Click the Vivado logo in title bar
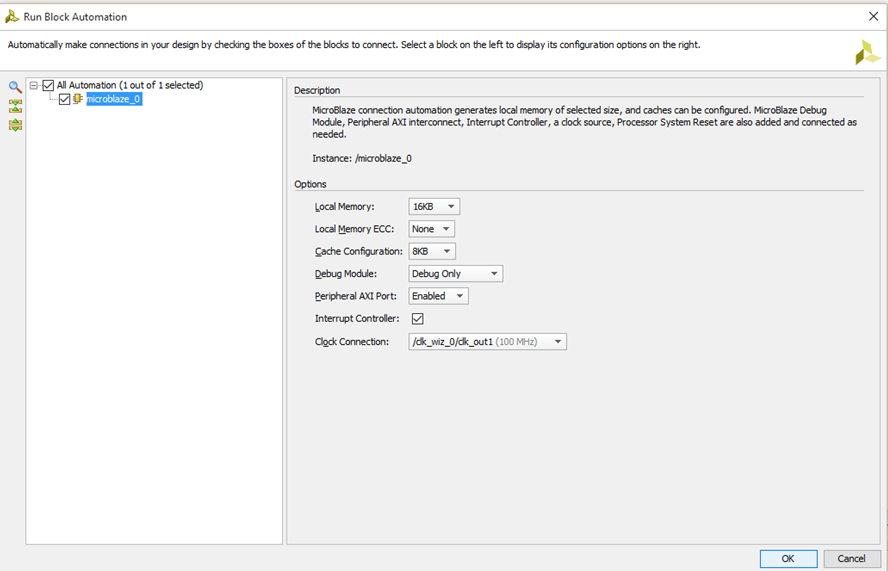The image size is (888, 571). coord(11,17)
